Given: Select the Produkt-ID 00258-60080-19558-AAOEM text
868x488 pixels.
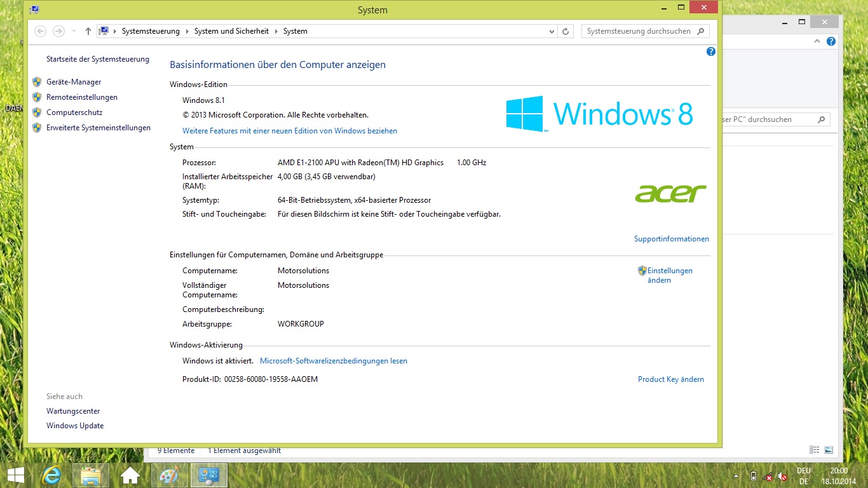Looking at the screenshot, I should click(x=271, y=379).
